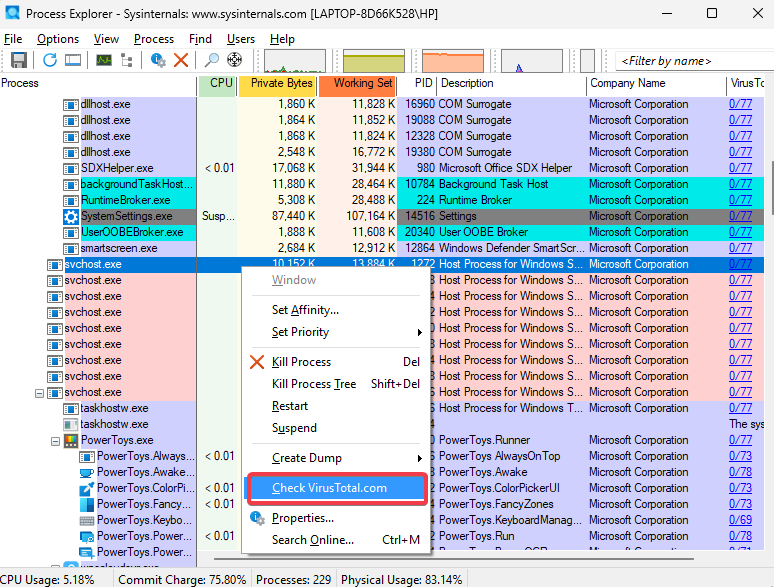Open VirusTotal 0/73 link for PowerToys AlwaysOnTop

point(740,456)
